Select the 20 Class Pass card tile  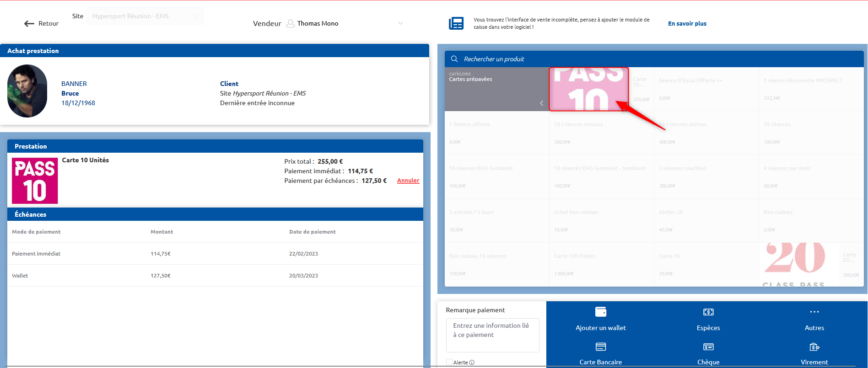pos(811,265)
